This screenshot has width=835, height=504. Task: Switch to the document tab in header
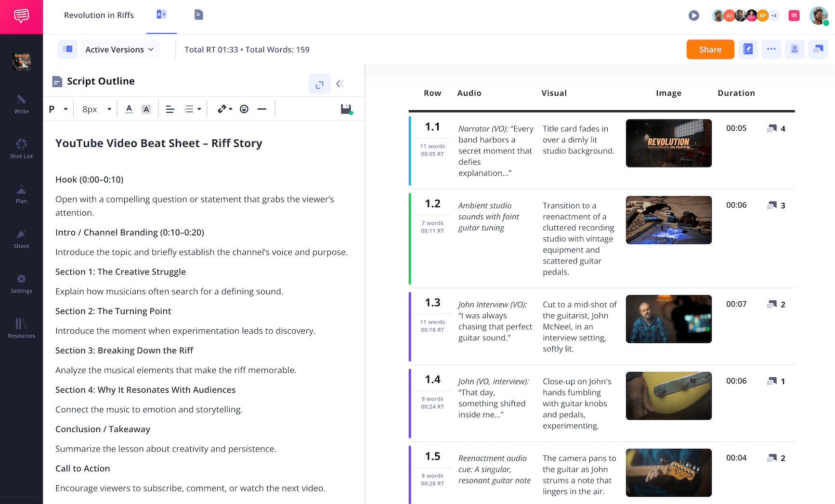pos(198,15)
